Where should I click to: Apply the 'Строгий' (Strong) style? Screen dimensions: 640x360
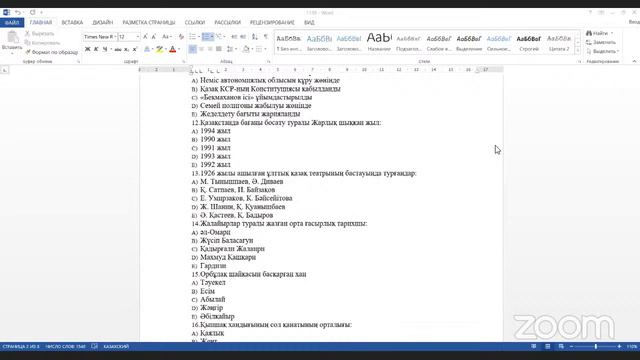pyautogui.click(x=529, y=42)
